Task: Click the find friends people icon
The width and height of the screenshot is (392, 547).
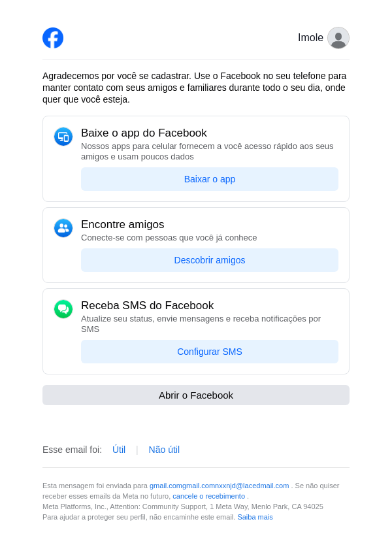Action: coord(63,228)
